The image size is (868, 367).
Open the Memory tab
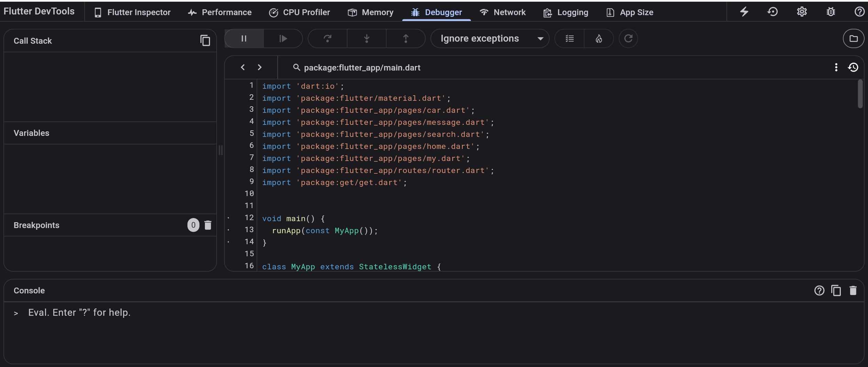tap(371, 12)
